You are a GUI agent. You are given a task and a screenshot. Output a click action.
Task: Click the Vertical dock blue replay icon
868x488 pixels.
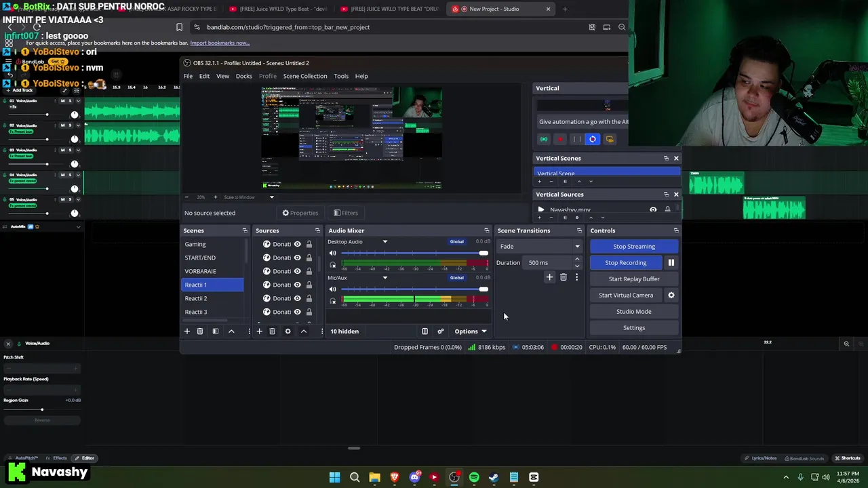point(593,139)
